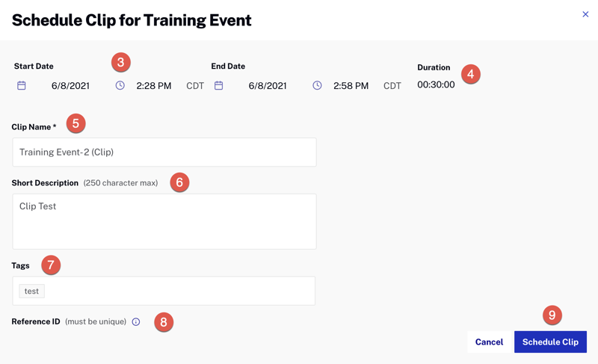Click the red number 9 callout marker
Image resolution: width=598 pixels, height=364 pixels.
[x=552, y=315]
